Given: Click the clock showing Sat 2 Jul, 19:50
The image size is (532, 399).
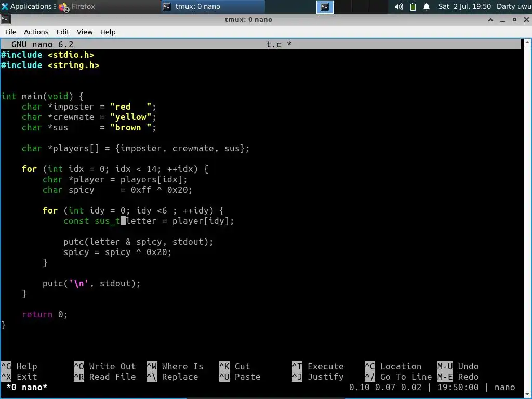Looking at the screenshot, I should click(x=464, y=6).
